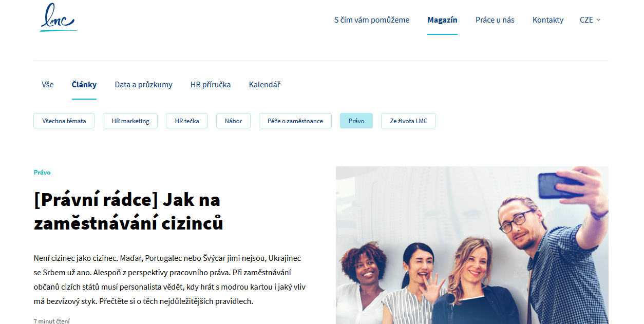Filter articles by HR tečka
The width and height of the screenshot is (644, 324).
187,121
